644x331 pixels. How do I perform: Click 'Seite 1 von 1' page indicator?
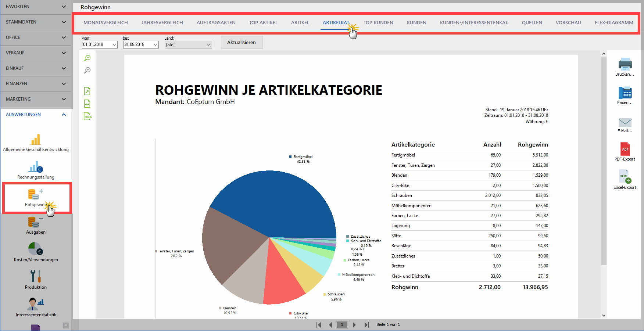pos(388,325)
